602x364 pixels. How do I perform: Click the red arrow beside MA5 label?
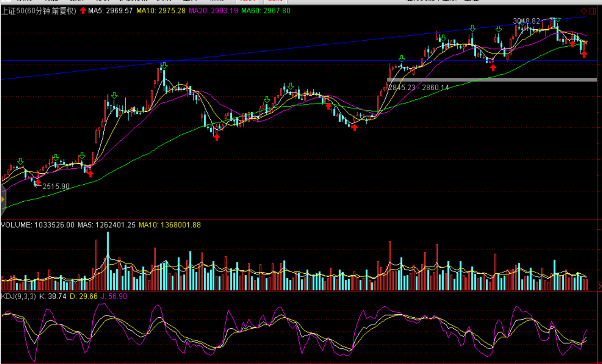click(83, 11)
